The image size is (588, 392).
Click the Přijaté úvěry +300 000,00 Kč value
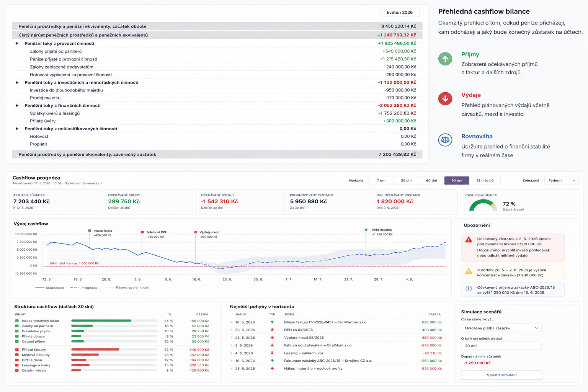(x=400, y=121)
